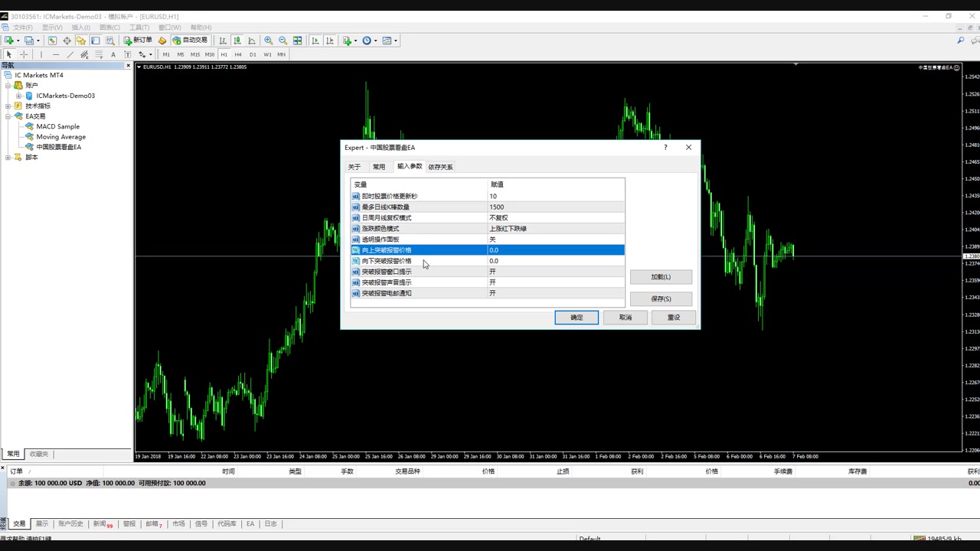980x551 pixels.
Task: Click the zoom in magnifier icon
Action: (268, 41)
